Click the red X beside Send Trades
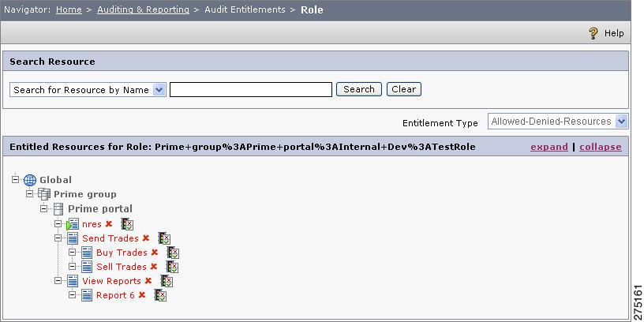 pyautogui.click(x=145, y=238)
